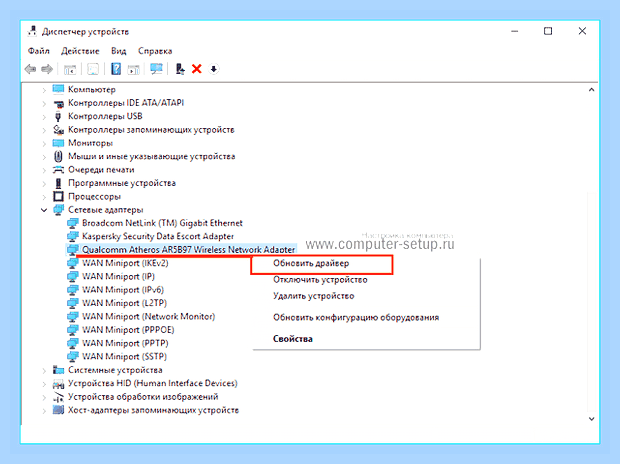The width and height of the screenshot is (620, 464).
Task: Click the blue Help question-mark toolbar icon
Action: [x=116, y=69]
